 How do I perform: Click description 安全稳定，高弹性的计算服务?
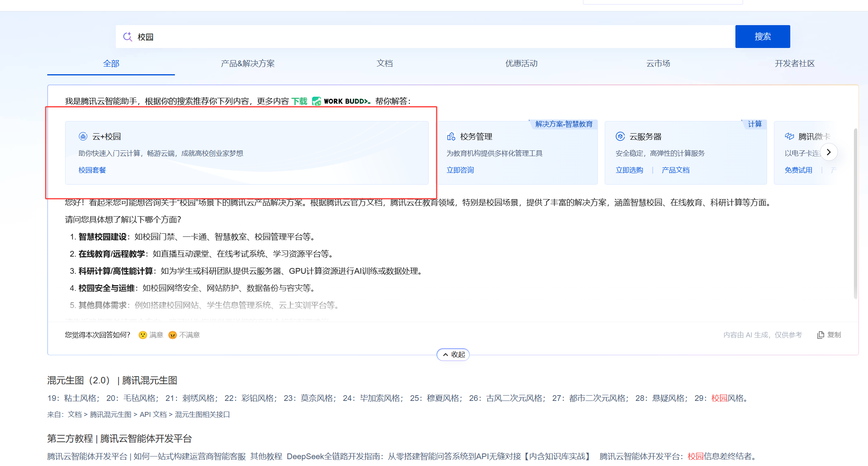tap(660, 153)
